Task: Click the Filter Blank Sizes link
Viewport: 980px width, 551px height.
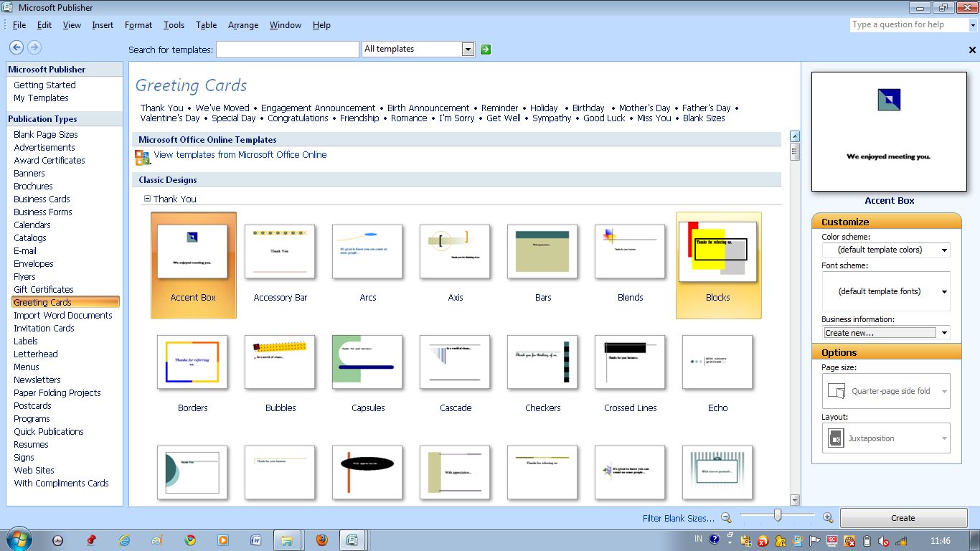Action: 679,518
